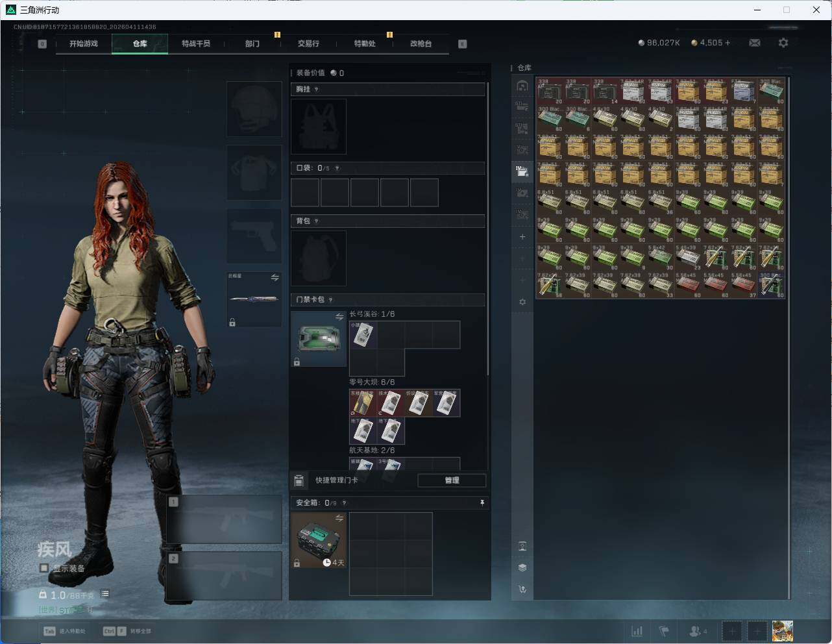This screenshot has width=832, height=644.
Task: Show help for 口袋 question mark
Action: tap(337, 168)
